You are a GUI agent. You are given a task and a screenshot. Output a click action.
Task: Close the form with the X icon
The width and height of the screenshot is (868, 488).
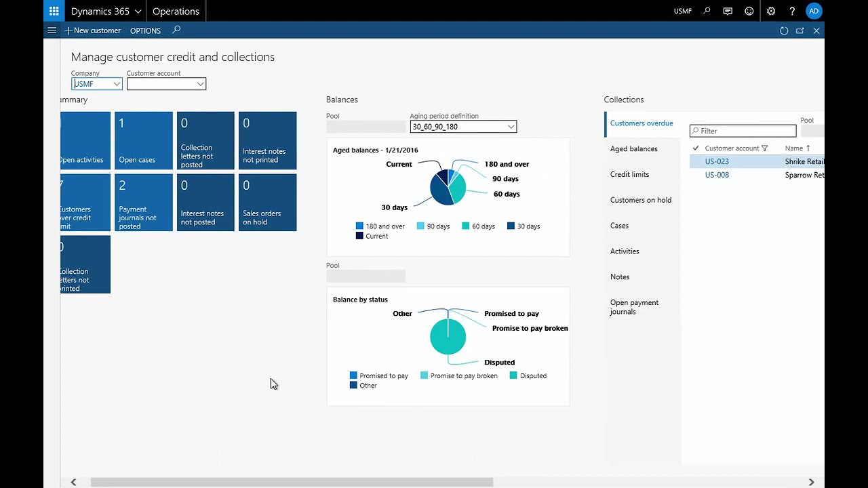816,30
